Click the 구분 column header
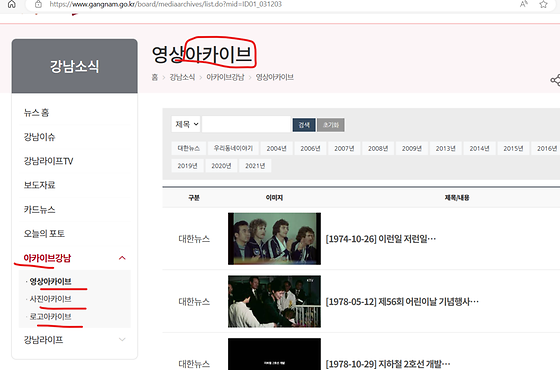This screenshot has width=560, height=370. [x=194, y=198]
